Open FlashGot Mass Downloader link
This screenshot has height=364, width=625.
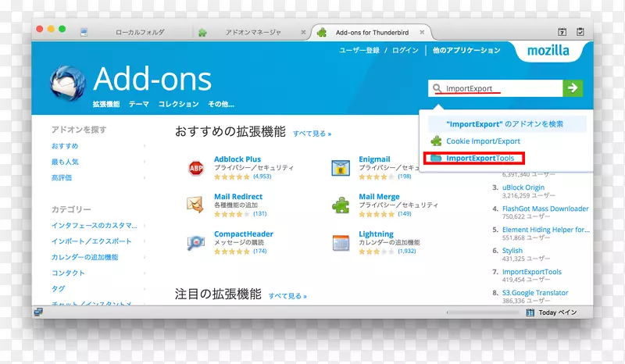point(545,209)
